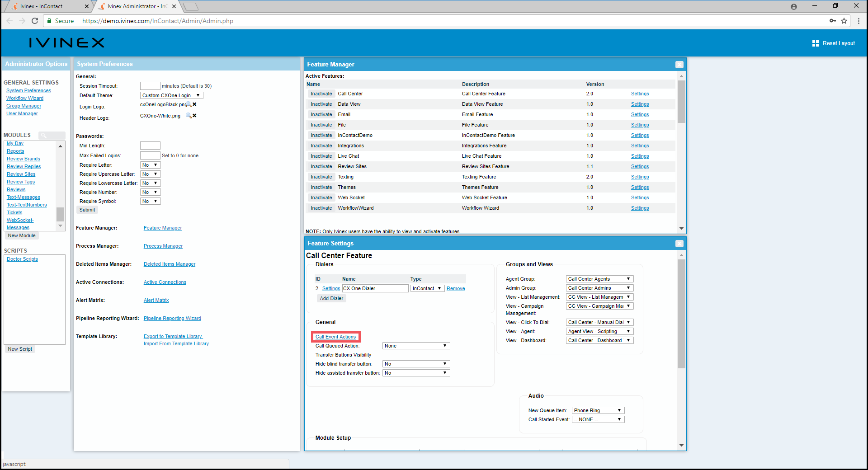Click the Feature Manager scrollbar
Viewport: 868px width, 470px height.
pyautogui.click(x=681, y=102)
